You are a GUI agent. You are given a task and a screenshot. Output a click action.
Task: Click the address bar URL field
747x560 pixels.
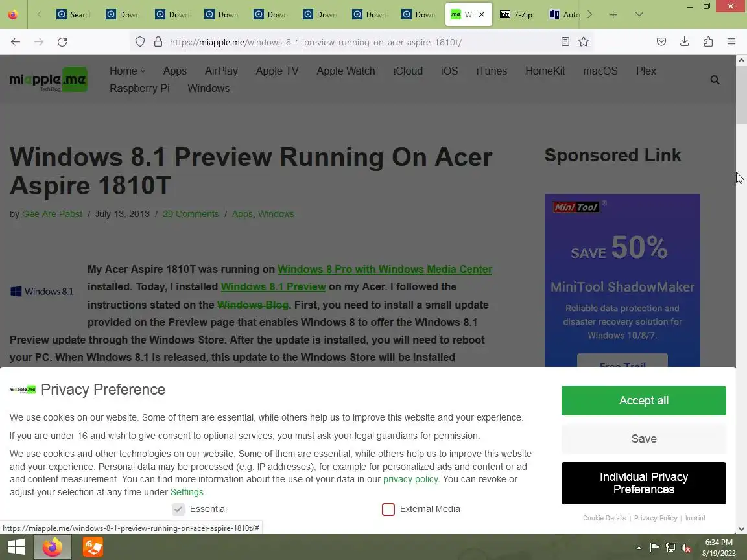(x=362, y=42)
